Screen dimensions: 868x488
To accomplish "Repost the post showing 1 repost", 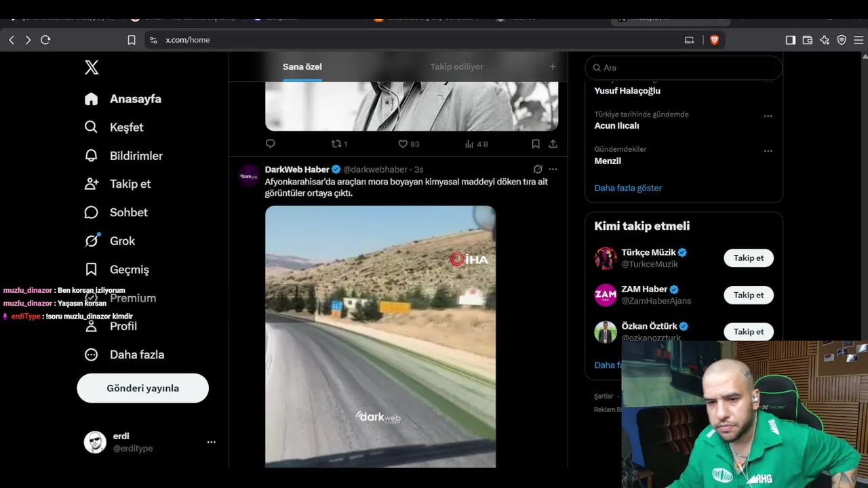I will click(x=339, y=144).
